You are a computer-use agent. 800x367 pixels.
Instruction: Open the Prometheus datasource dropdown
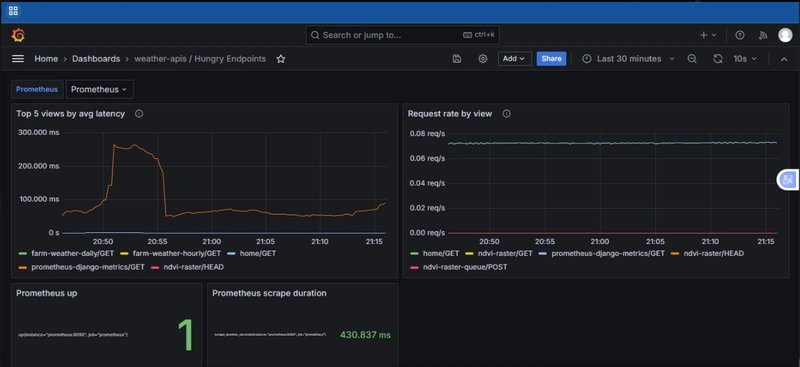tap(99, 89)
